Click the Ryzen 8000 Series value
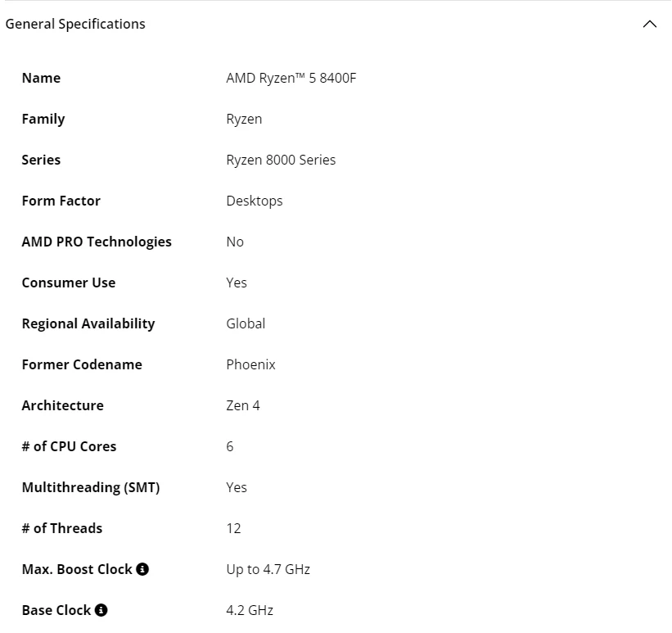The image size is (672, 633). [x=281, y=160]
